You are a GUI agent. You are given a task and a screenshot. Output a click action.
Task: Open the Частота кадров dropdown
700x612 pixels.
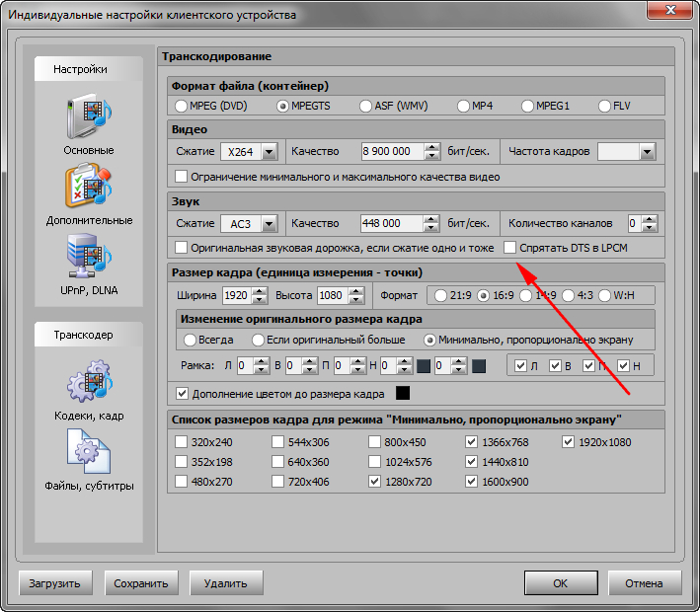647,152
